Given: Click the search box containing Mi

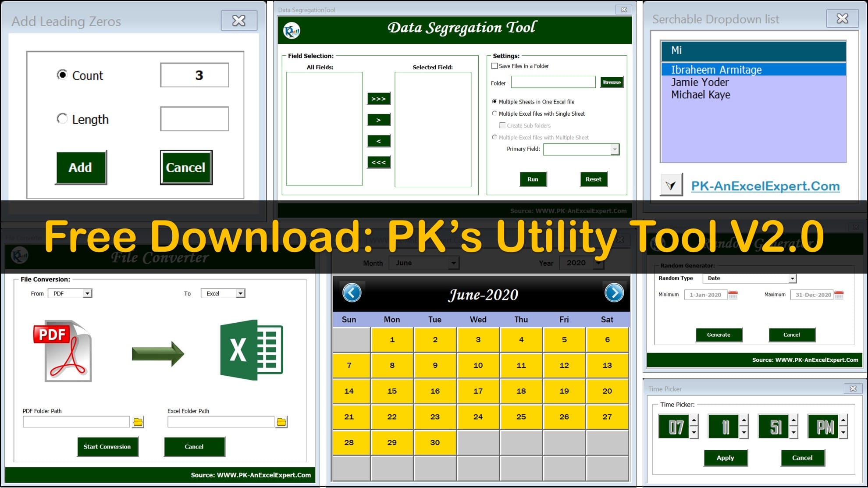Looking at the screenshot, I should tap(753, 51).
